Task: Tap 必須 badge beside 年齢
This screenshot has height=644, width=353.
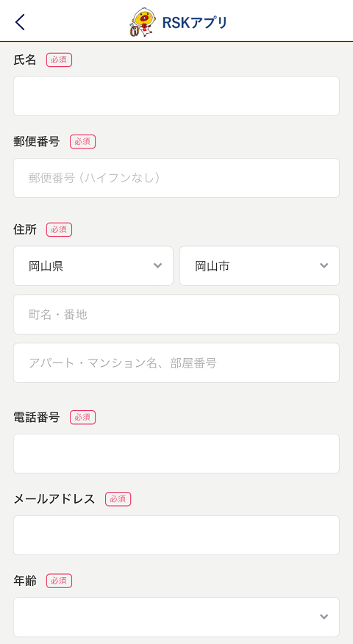Action: click(x=59, y=581)
